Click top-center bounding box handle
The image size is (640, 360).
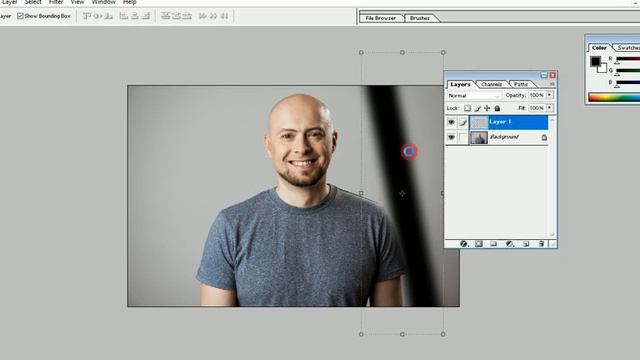[x=402, y=52]
